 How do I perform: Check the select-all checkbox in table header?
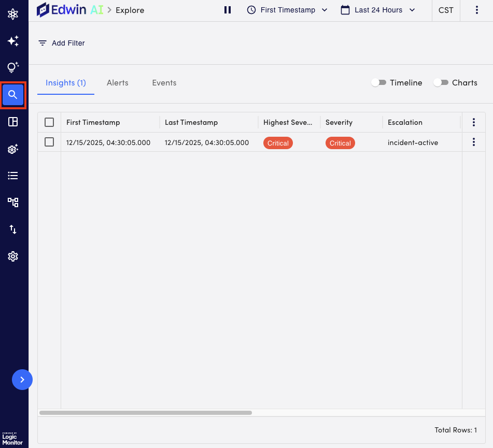49,122
